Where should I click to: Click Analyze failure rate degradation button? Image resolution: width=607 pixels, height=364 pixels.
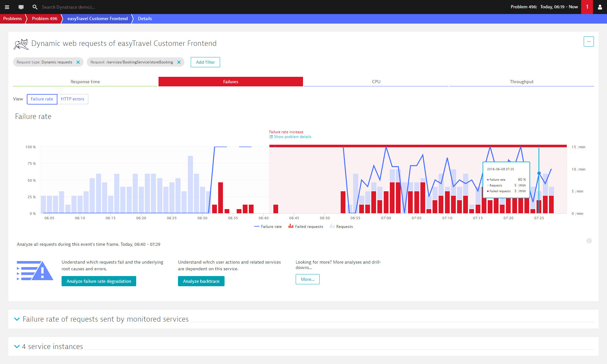(x=99, y=281)
